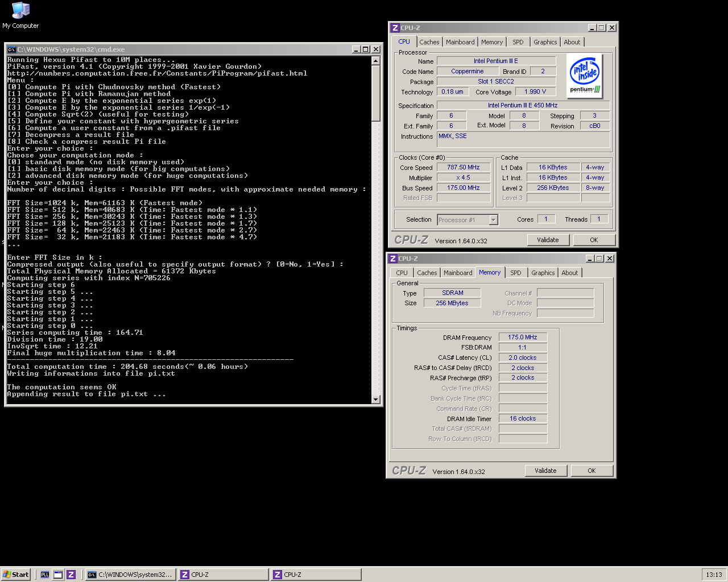The image size is (728, 582).
Task: Click Validate in lower CPU-Z window
Action: 545,471
